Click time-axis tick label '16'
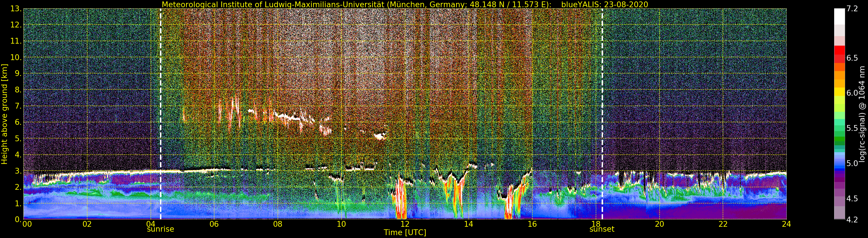This screenshot has width=868, height=238. [532, 224]
